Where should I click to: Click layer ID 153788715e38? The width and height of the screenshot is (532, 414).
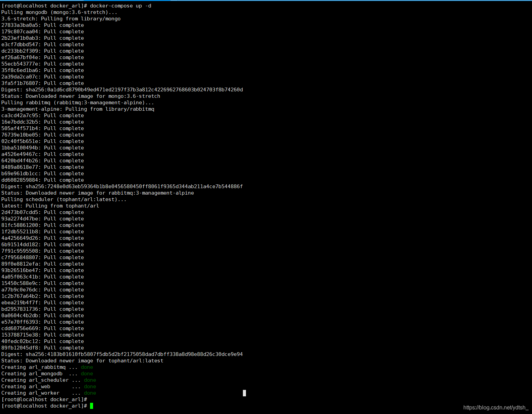(20, 335)
